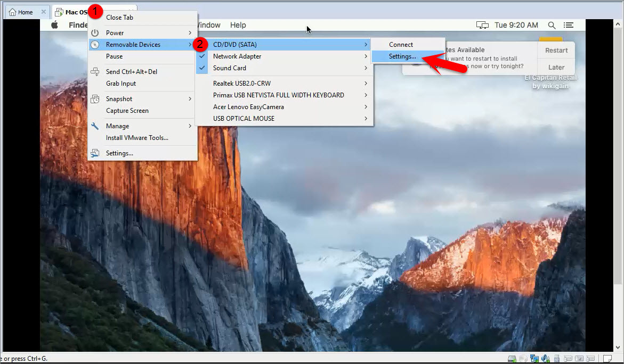Close the Home tab
624x364 pixels.
pyautogui.click(x=43, y=12)
